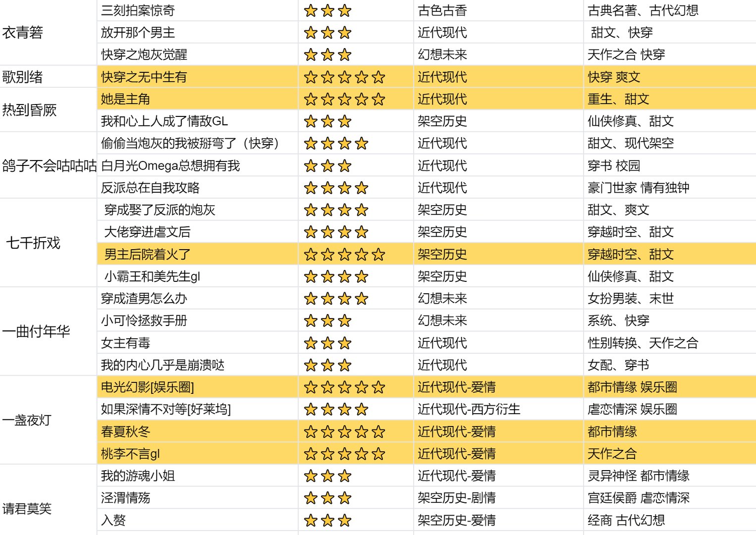Screen dimensions: 756x535
Task: Click the second star in 女主有毒 row
Action: click(327, 343)
